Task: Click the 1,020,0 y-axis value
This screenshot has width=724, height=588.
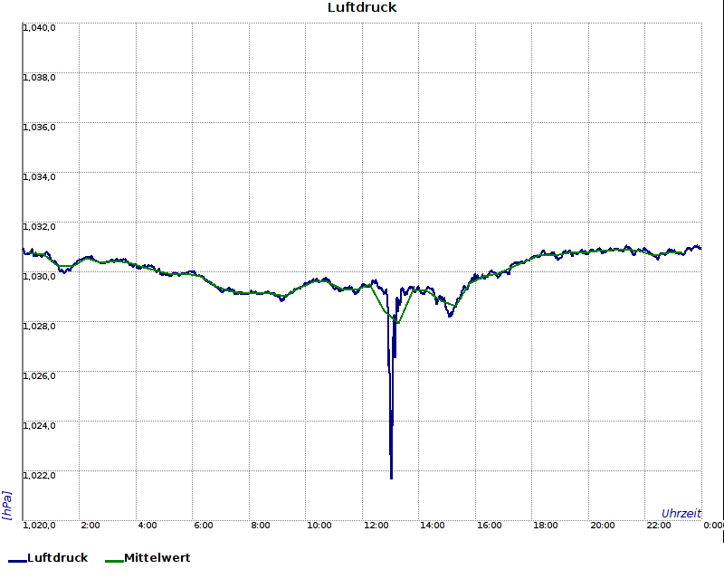Action: 39,526
